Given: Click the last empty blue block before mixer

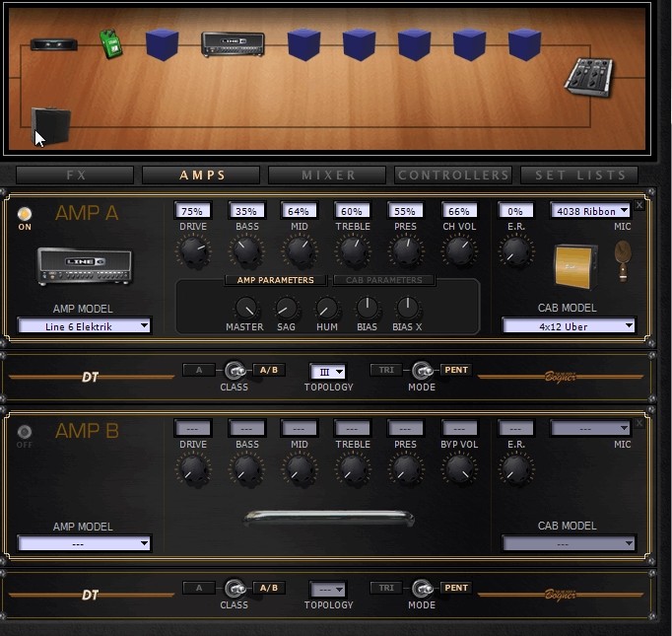Looking at the screenshot, I should coord(524,44).
